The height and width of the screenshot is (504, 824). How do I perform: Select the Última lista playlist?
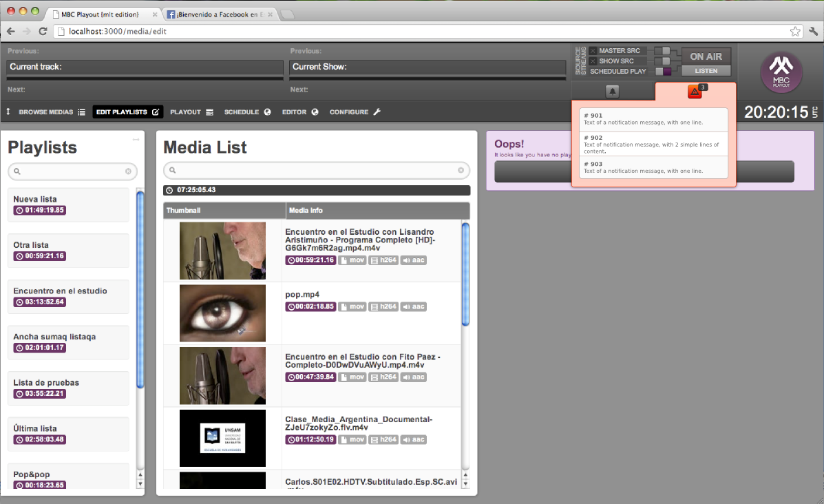(68, 434)
